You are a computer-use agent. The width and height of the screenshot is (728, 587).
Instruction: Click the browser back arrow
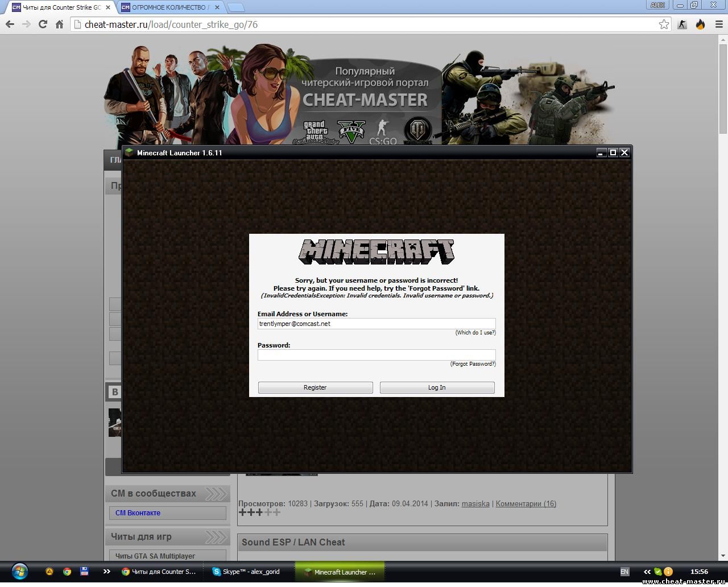(x=10, y=24)
